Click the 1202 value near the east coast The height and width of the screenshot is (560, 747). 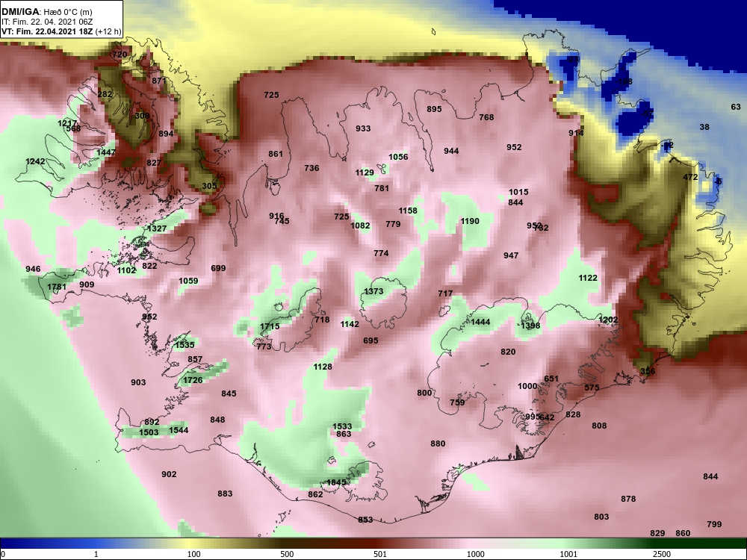coord(608,320)
